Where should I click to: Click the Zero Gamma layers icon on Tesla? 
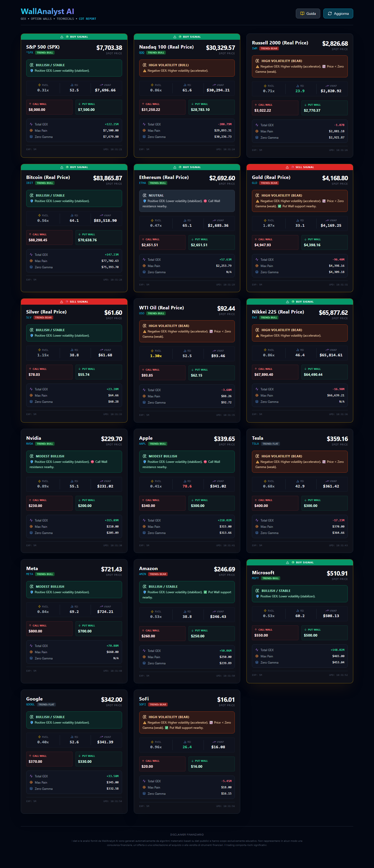point(257,533)
